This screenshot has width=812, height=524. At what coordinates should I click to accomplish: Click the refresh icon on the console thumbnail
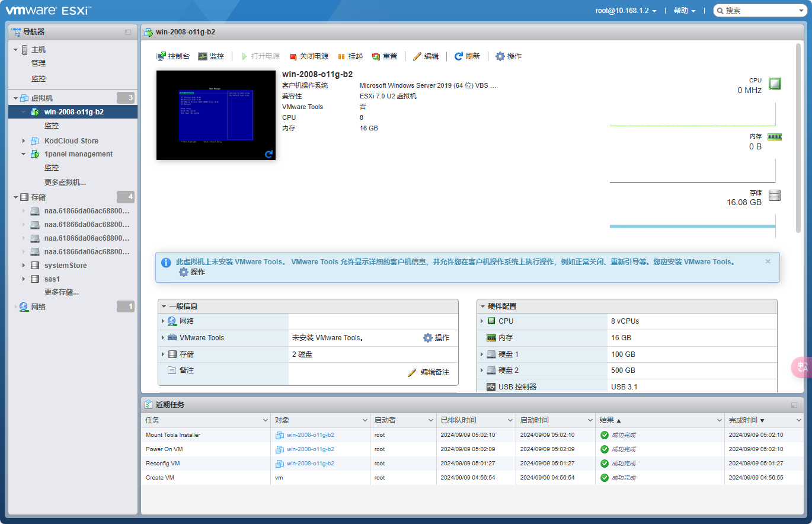[268, 154]
